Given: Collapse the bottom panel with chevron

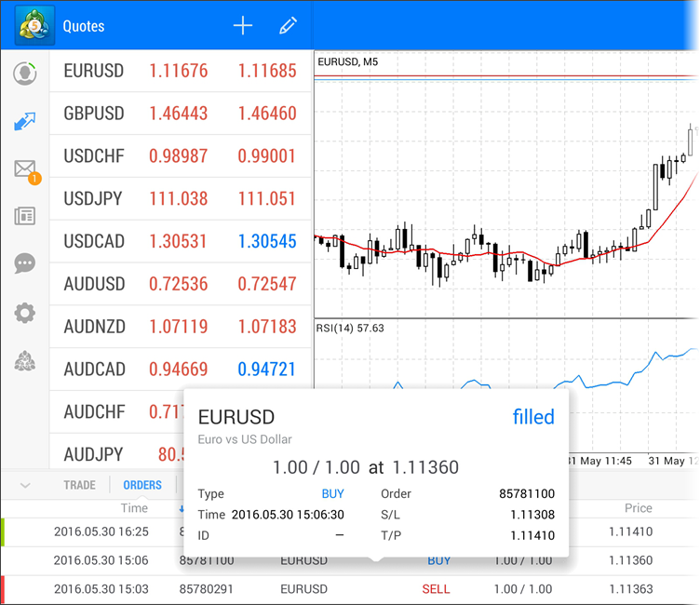Looking at the screenshot, I should click(x=25, y=485).
